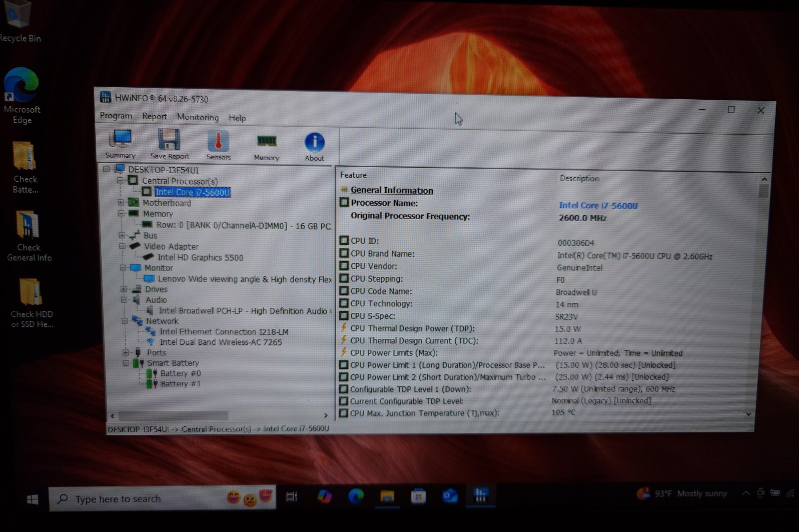Viewport: 799px width, 532px height.
Task: Collapse the Memory tree node
Action: tap(121, 213)
